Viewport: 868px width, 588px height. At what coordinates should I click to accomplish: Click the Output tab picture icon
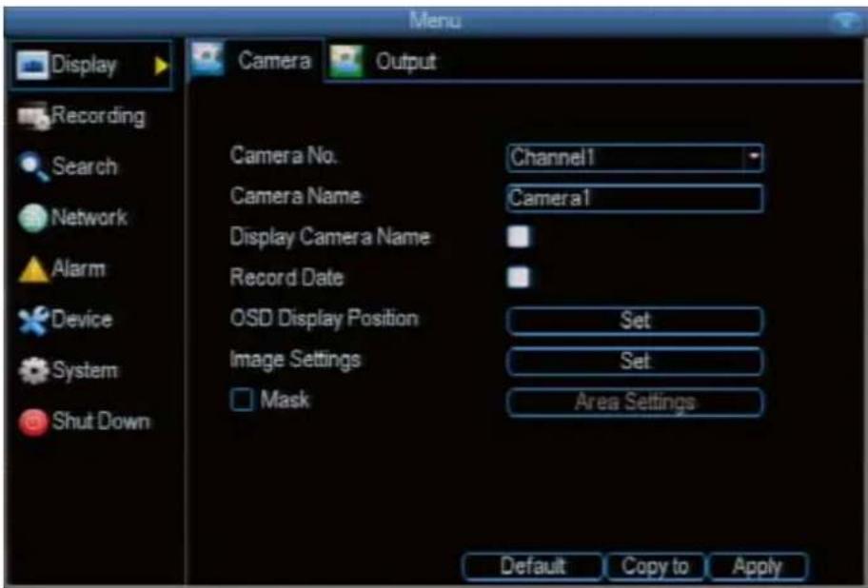346,61
